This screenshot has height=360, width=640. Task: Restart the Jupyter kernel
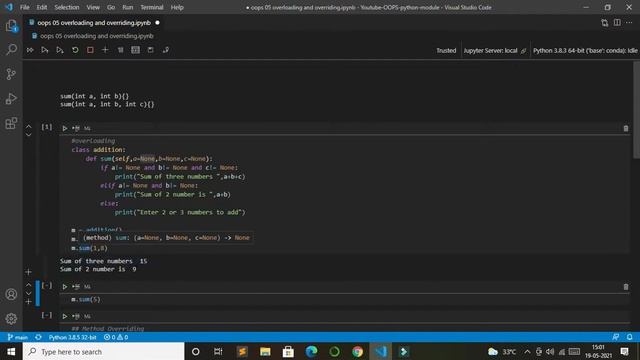[x=75, y=50]
